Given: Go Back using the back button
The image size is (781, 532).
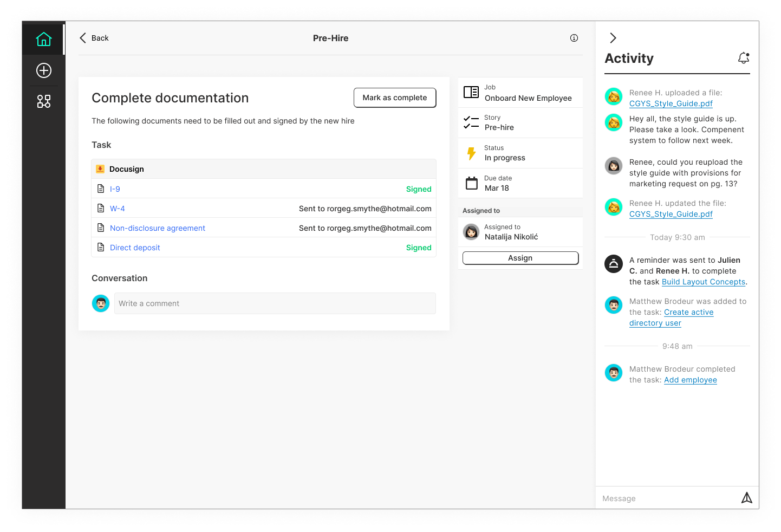Looking at the screenshot, I should [94, 38].
